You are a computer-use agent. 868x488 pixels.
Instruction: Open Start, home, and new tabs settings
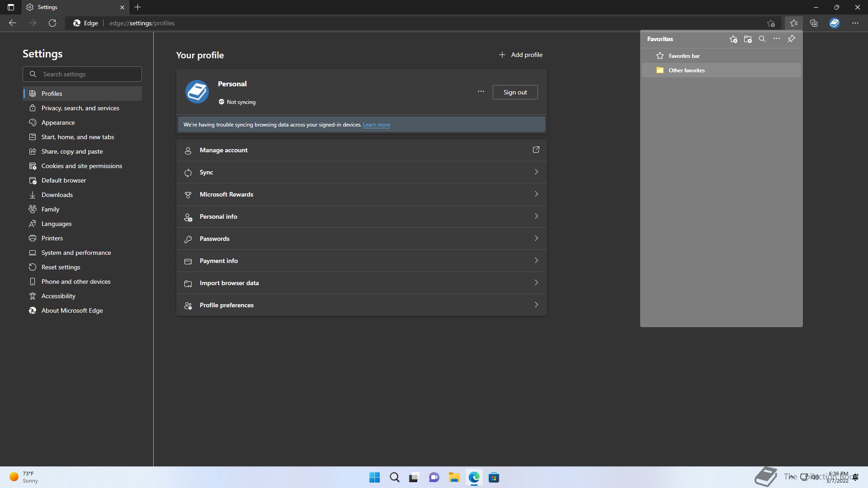(82, 137)
